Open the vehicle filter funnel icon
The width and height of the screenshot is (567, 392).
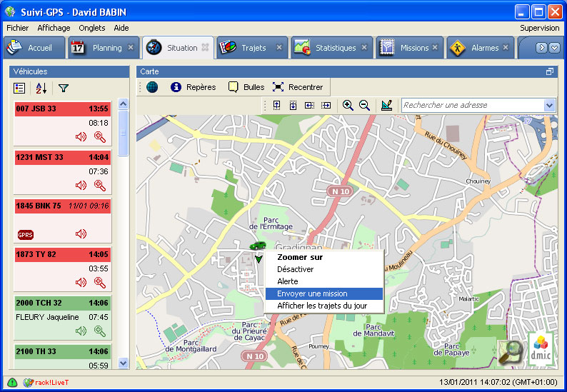pyautogui.click(x=64, y=88)
